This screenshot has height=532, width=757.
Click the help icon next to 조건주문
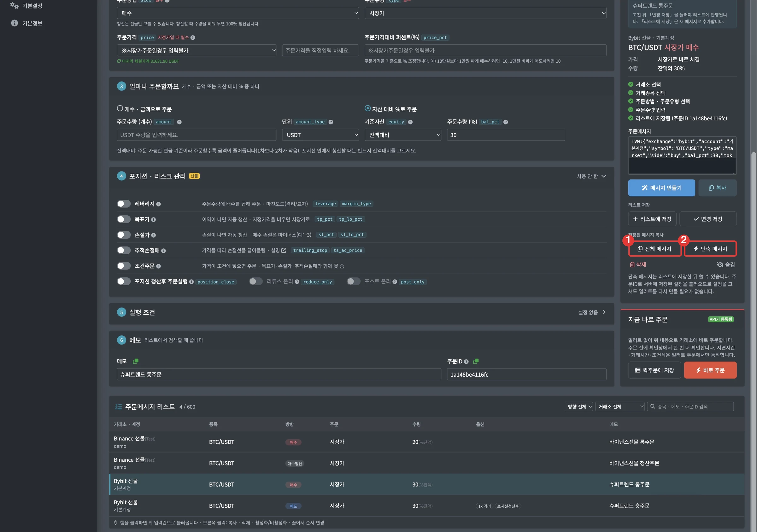tap(158, 266)
